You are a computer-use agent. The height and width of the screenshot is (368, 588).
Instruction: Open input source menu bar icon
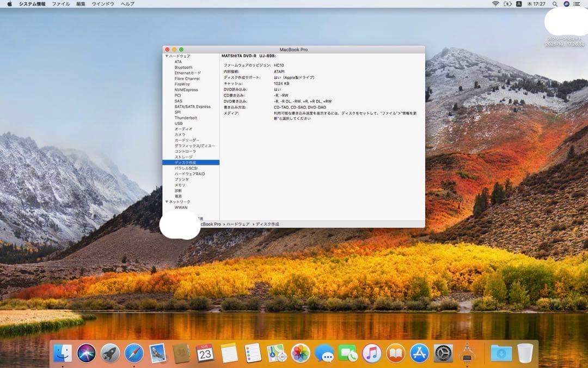[519, 4]
